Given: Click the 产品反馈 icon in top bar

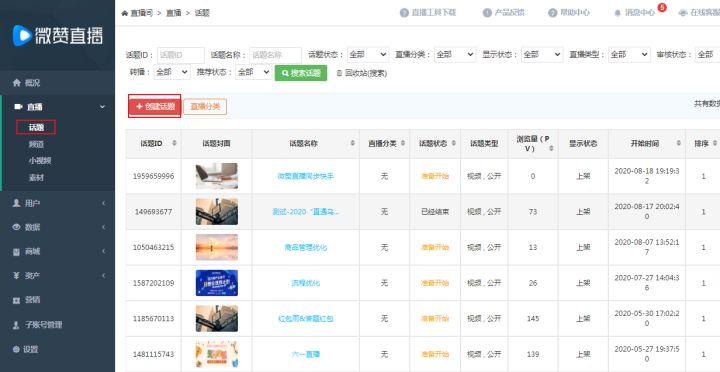Looking at the screenshot, I should point(487,13).
